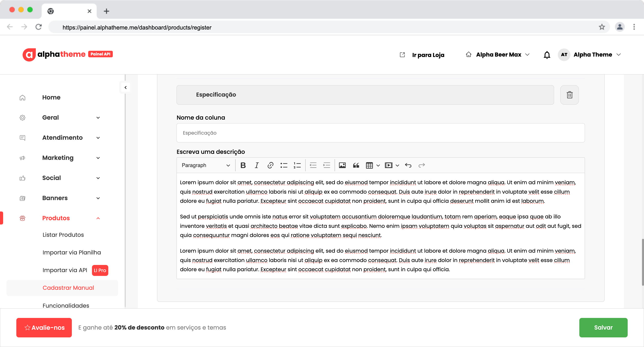Undo the last editor change
The width and height of the screenshot is (644, 347).
click(x=408, y=165)
